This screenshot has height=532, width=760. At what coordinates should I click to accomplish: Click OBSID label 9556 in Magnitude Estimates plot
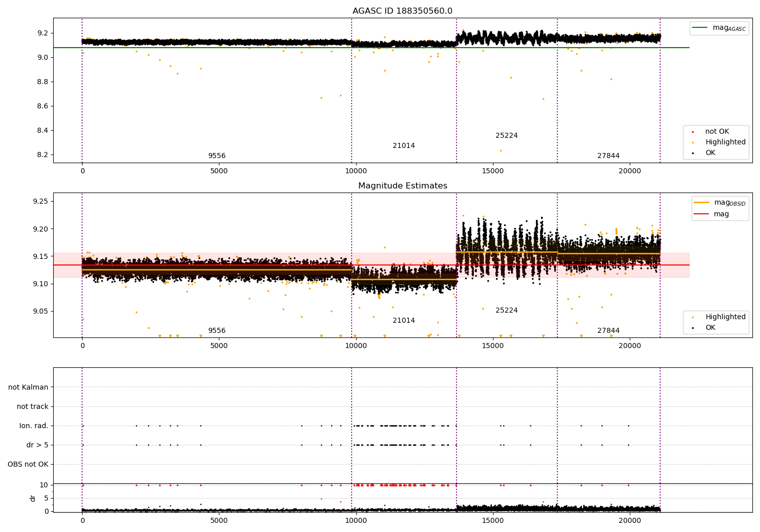(x=217, y=331)
